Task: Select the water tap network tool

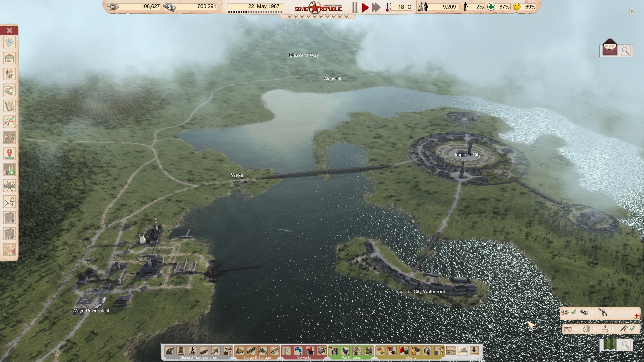Action: tap(298, 351)
